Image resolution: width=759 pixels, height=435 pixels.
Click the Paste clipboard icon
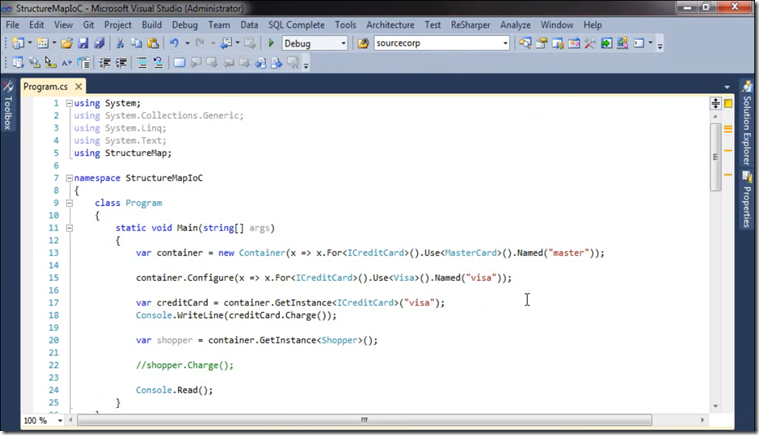pos(153,43)
